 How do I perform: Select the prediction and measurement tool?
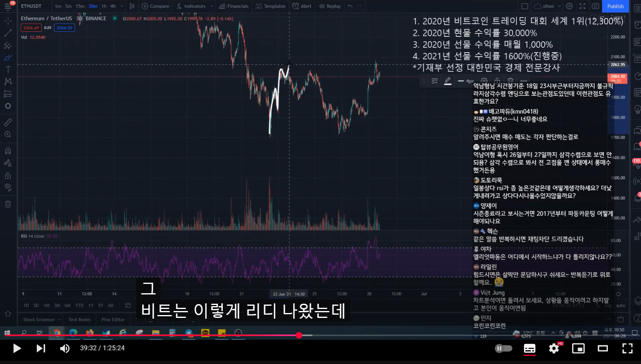[x=8, y=94]
